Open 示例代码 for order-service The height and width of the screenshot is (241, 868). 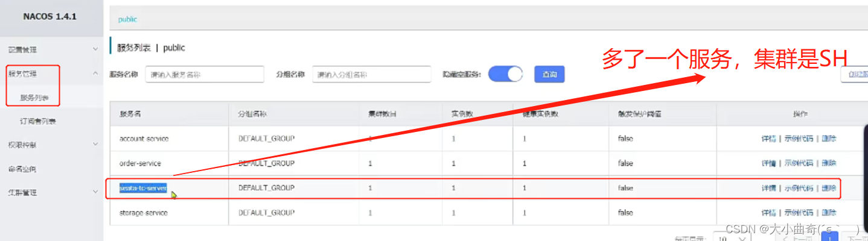798,163
